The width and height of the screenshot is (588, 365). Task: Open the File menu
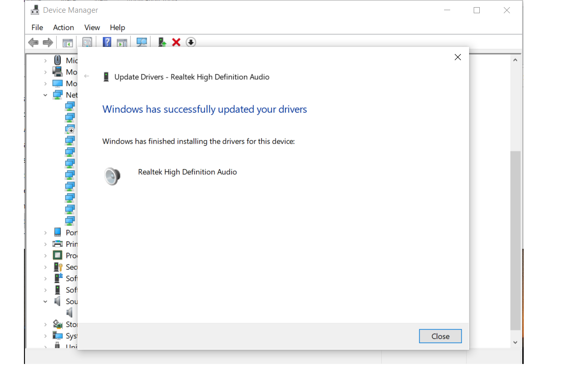pyautogui.click(x=37, y=28)
